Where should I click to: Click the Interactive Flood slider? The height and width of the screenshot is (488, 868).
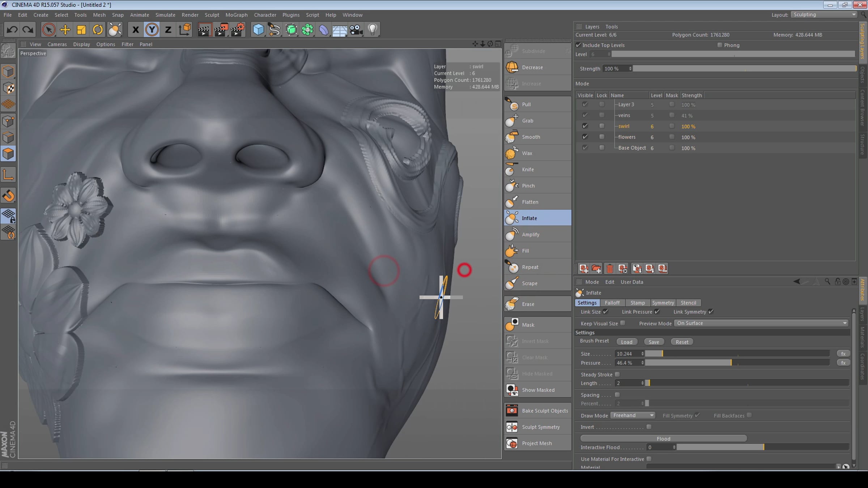click(763, 448)
